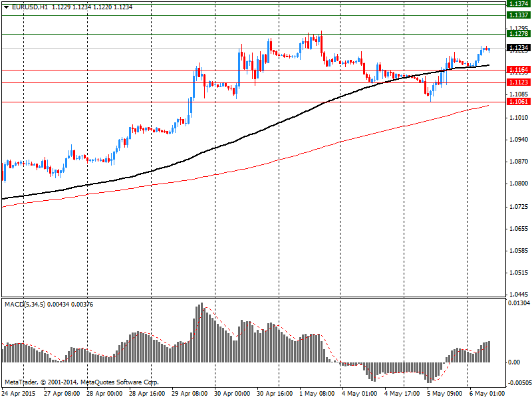This screenshot has height=399, width=532.
Task: Click the EURUSD,H1 chart title text
Action: [30, 7]
